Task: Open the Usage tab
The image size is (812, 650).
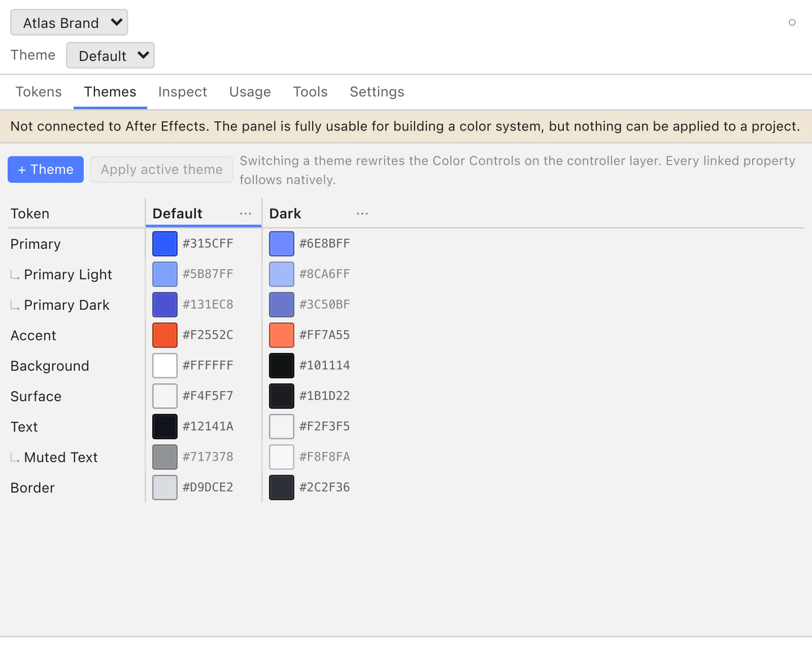Action: tap(250, 92)
